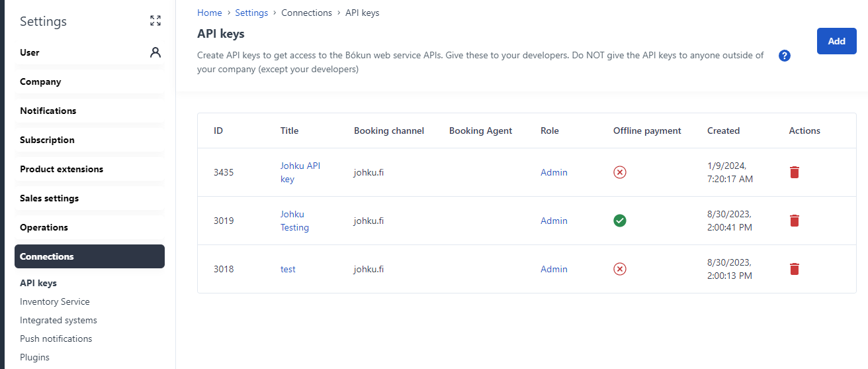
Task: Open Inventory Service under Connections
Action: 55,301
